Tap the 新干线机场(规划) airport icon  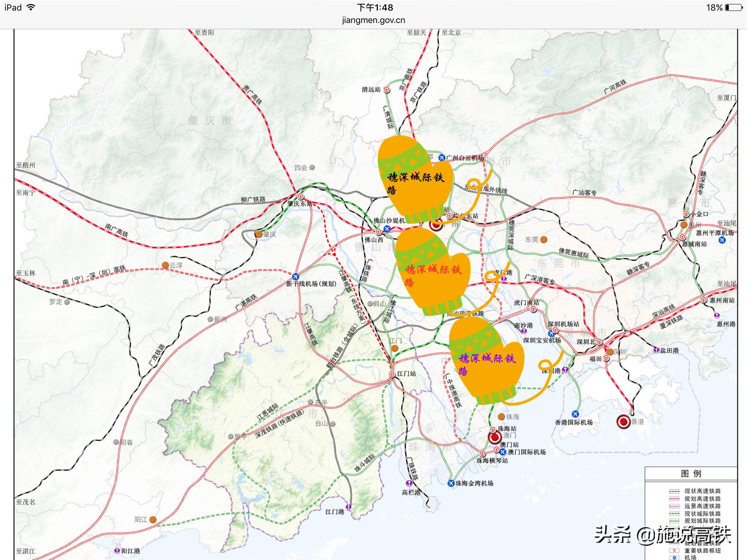296,277
